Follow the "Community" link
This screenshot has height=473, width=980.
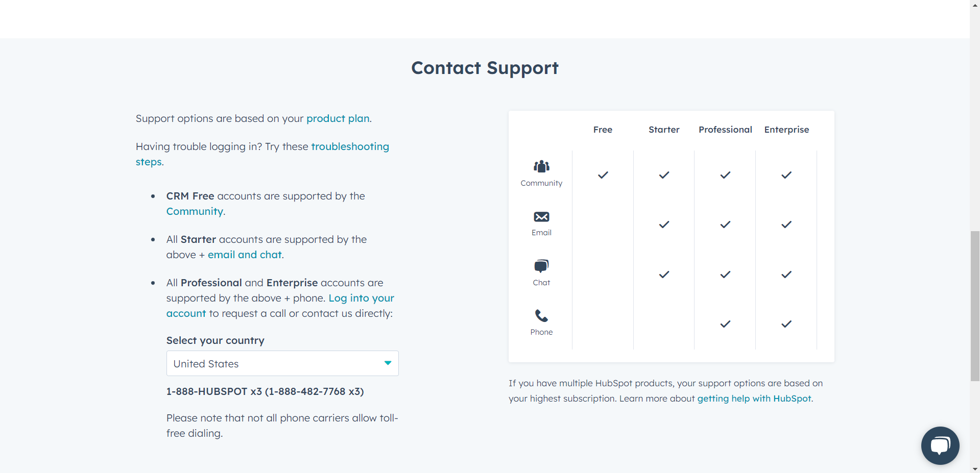coord(194,211)
